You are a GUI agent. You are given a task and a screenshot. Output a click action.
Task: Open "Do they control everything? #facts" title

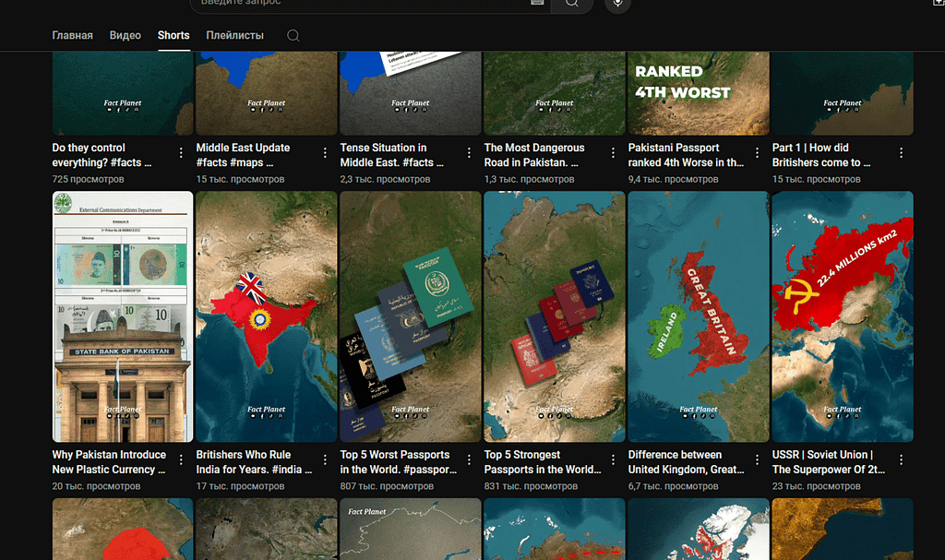tap(102, 155)
